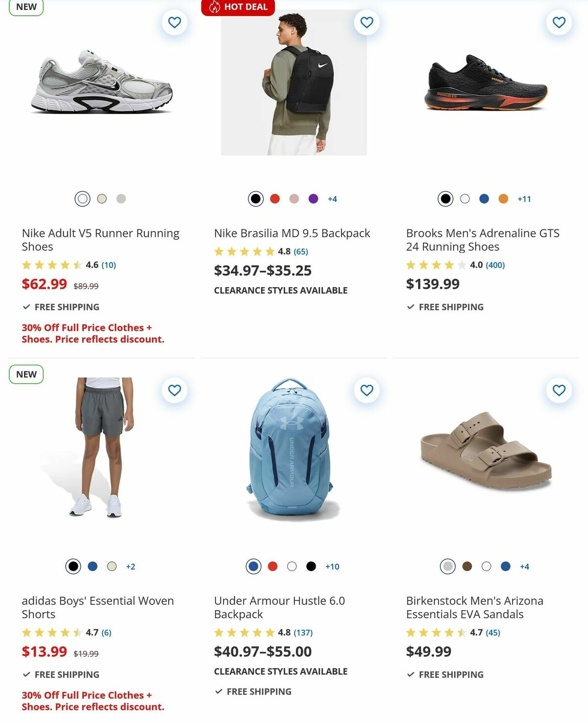Click the FREE SHIPPING checkmark under Brooks shoes

[x=411, y=307]
